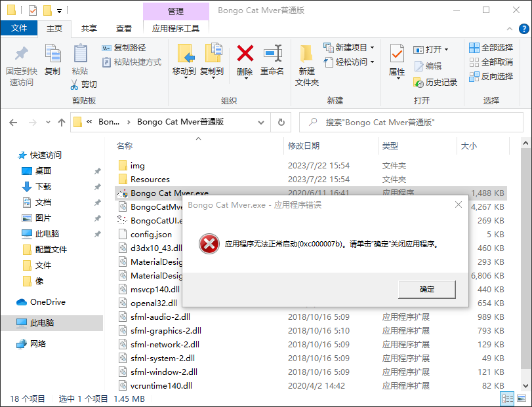Switch to the View (查看) tab
The image size is (532, 407).
pos(123,28)
